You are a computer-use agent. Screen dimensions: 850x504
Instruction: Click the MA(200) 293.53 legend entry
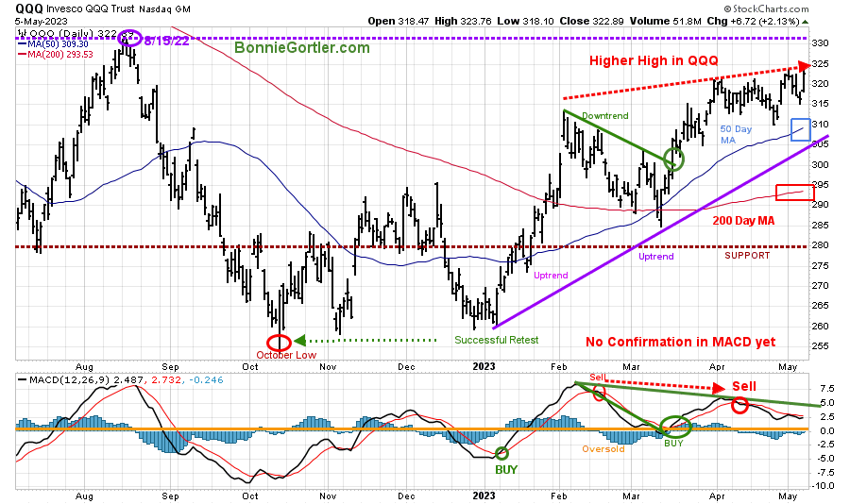[x=56, y=54]
